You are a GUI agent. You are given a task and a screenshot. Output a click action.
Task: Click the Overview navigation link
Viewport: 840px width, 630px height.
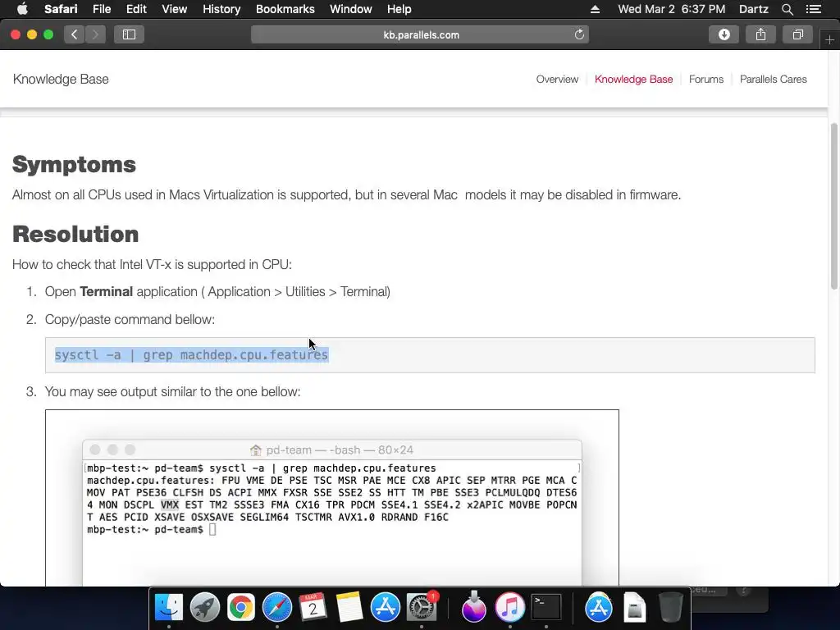tap(557, 80)
